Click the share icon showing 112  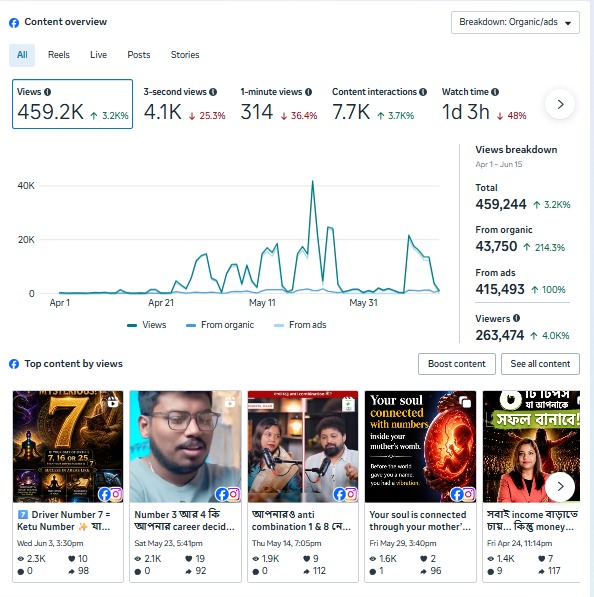click(x=307, y=571)
